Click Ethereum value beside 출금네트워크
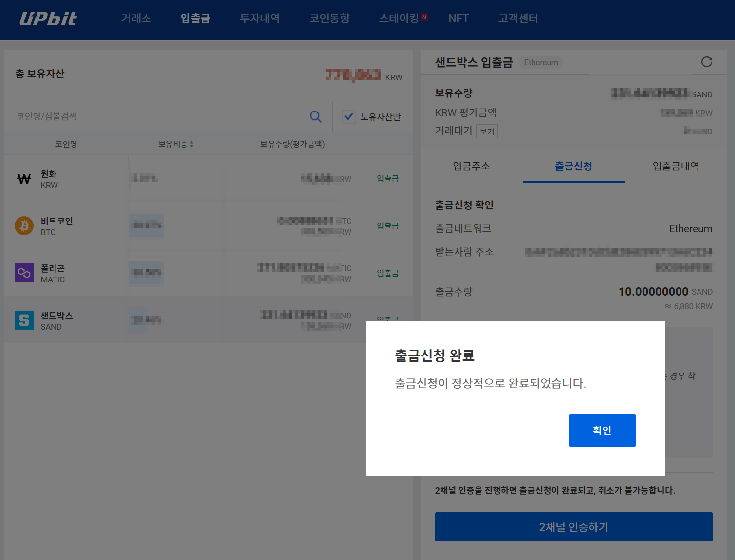Image resolution: width=735 pixels, height=560 pixels. (690, 229)
